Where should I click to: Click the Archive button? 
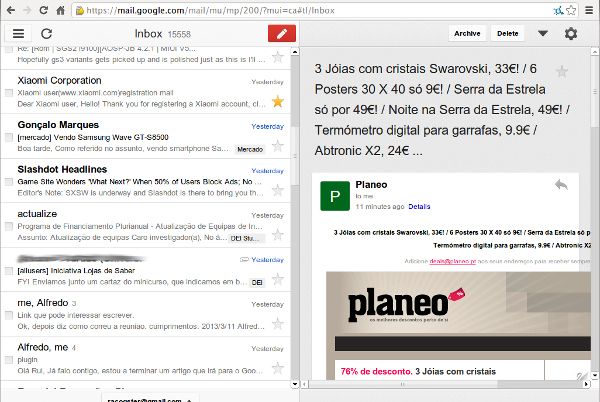click(467, 33)
